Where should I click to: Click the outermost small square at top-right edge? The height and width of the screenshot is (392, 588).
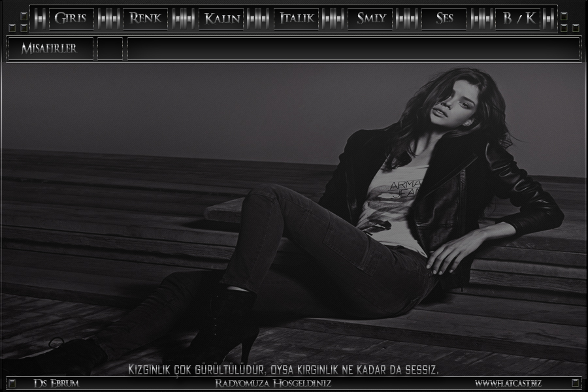576,27
